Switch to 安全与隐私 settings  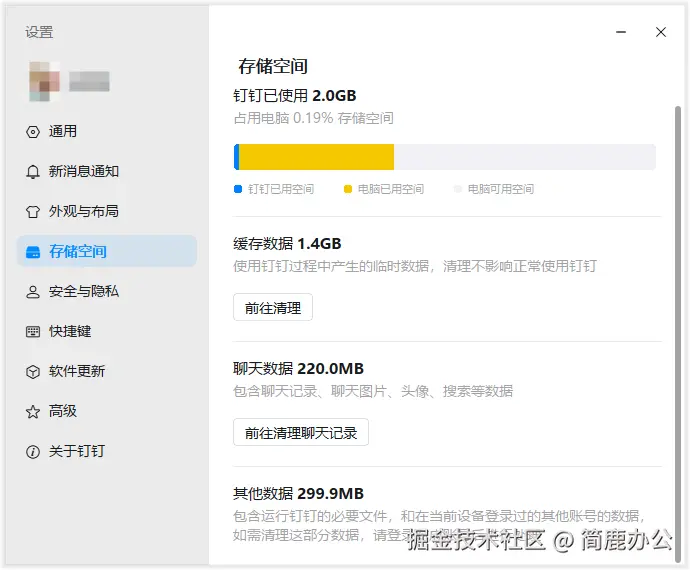(84, 292)
